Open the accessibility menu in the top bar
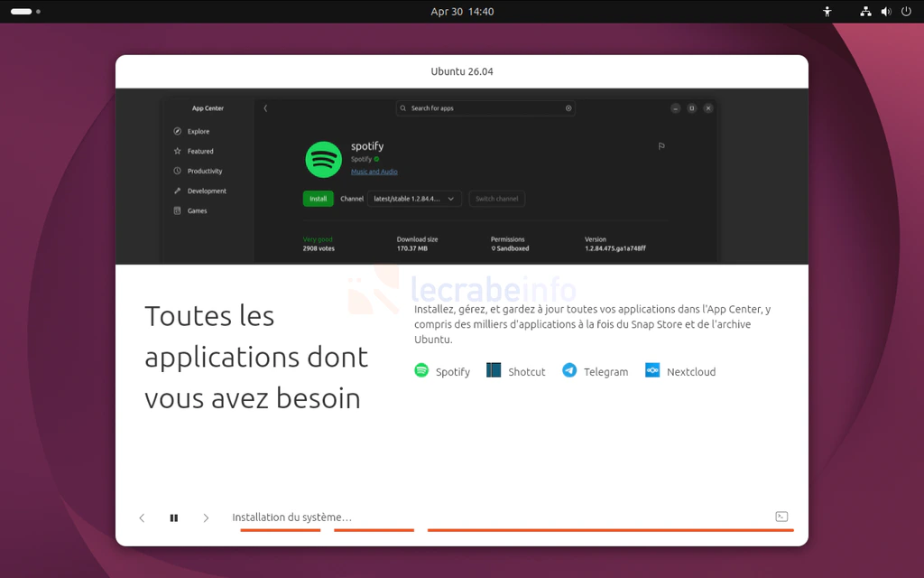 click(x=827, y=12)
